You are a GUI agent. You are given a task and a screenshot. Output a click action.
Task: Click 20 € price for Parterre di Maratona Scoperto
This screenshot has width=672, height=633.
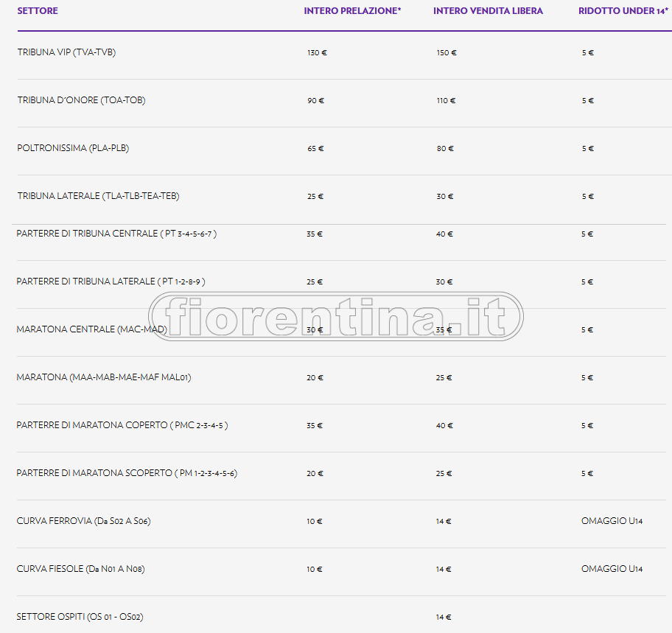[315, 474]
